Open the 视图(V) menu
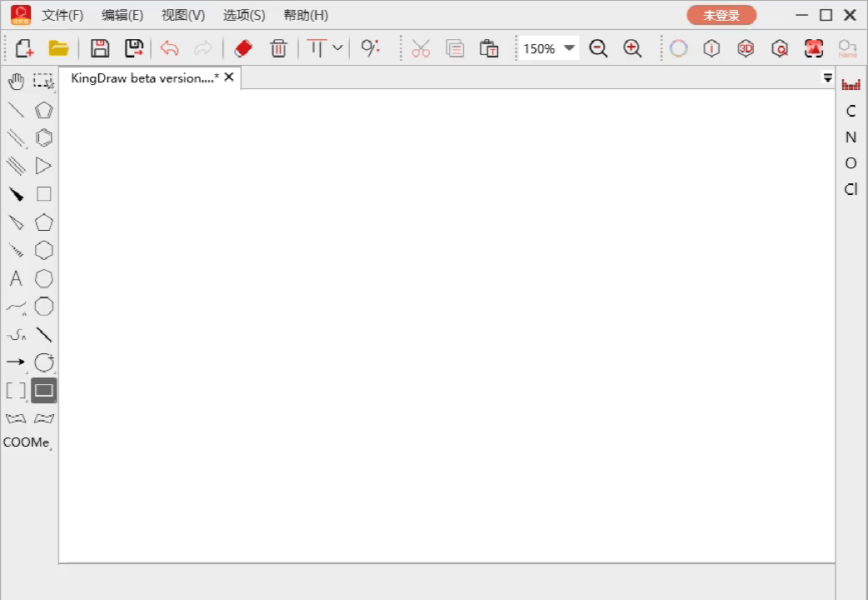 [x=183, y=16]
